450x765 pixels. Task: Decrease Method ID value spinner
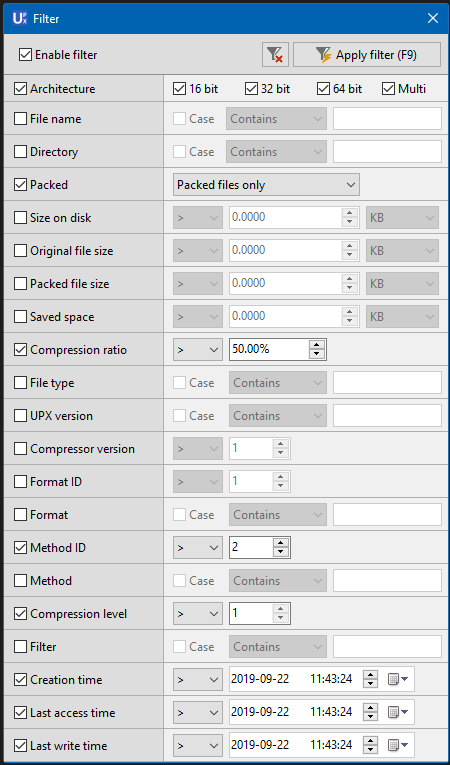click(x=281, y=552)
